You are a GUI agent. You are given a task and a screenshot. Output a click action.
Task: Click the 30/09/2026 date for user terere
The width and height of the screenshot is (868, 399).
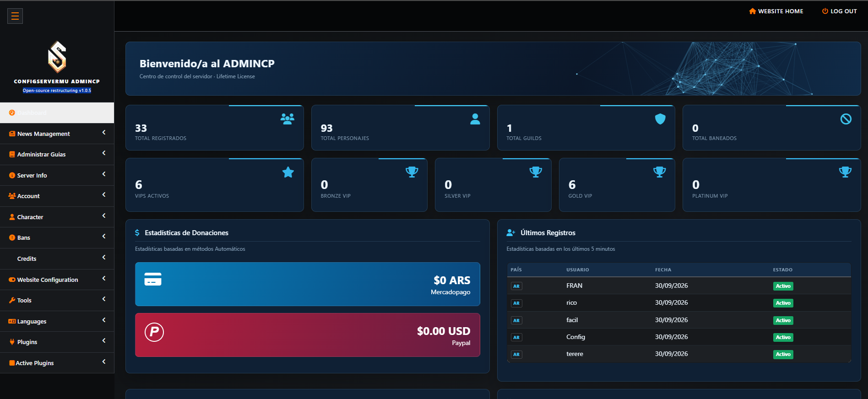pos(672,354)
